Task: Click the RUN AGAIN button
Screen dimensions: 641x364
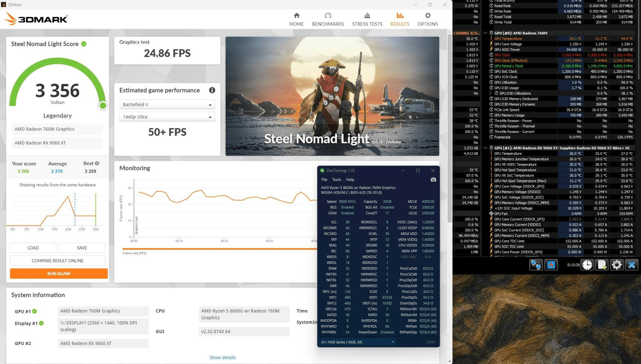Action: (59, 274)
